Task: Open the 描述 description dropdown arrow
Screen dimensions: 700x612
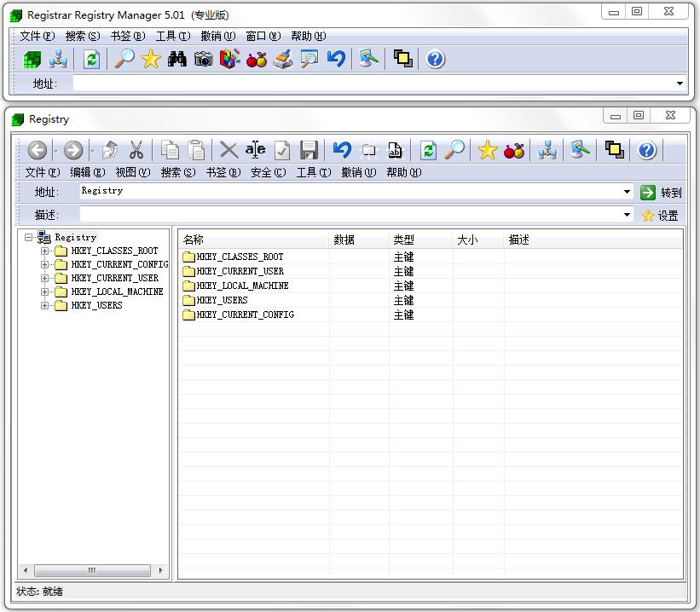Action: [x=627, y=216]
